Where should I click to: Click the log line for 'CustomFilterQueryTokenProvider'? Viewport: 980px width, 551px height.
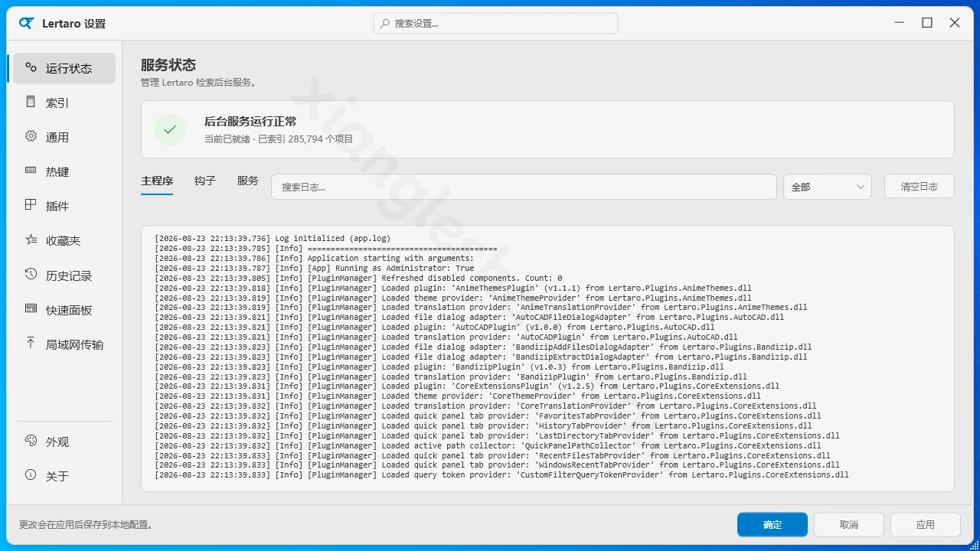[501, 474]
